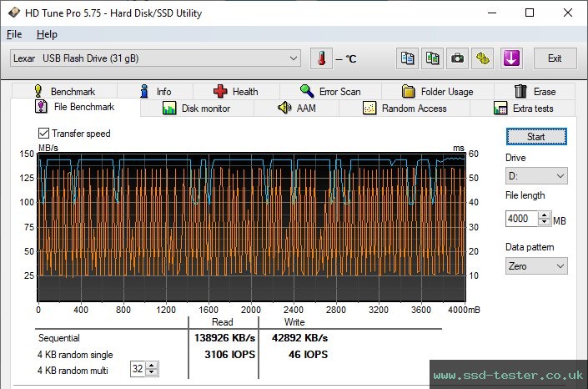Viewport: 588px width, 389px height.
Task: Select the 3106 IOPS read result
Action: pos(230,355)
